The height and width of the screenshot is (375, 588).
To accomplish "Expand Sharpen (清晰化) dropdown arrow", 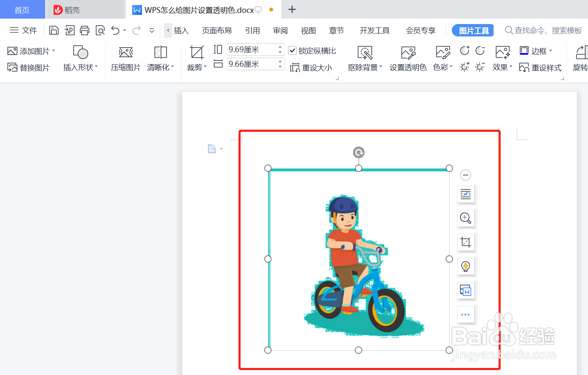I will pos(173,66).
